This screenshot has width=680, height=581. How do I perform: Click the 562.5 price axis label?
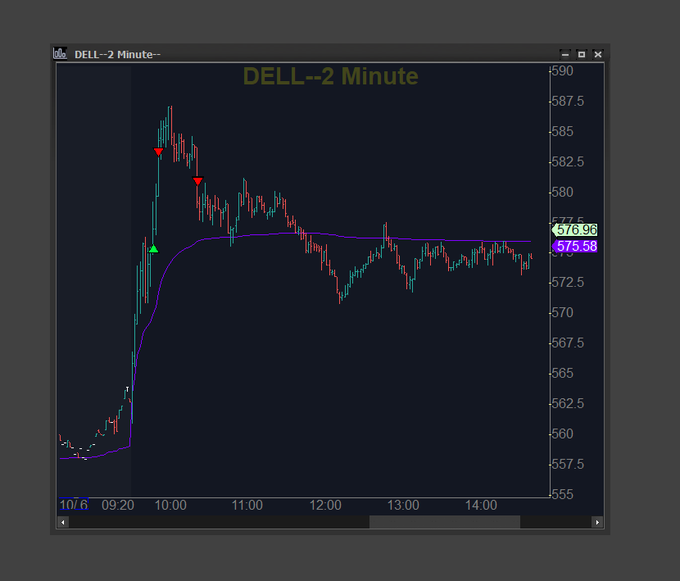[568, 404]
